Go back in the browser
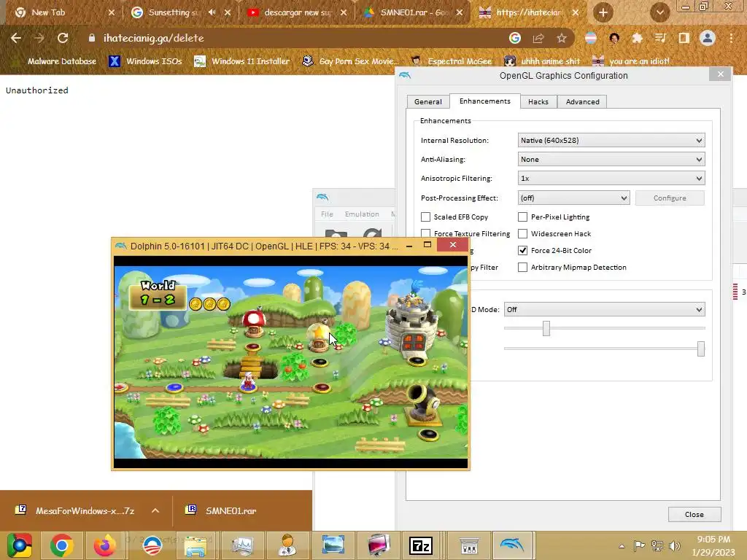The height and width of the screenshot is (560, 747). (x=16, y=38)
